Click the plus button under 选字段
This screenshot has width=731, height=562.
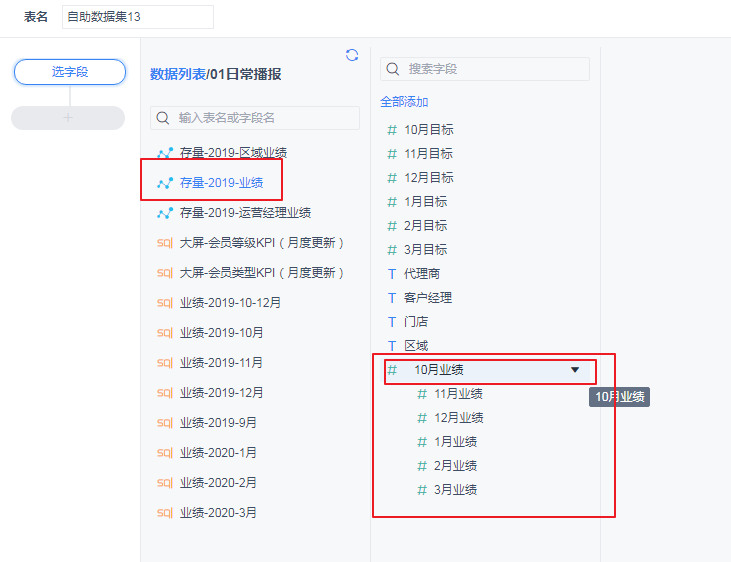(68, 118)
